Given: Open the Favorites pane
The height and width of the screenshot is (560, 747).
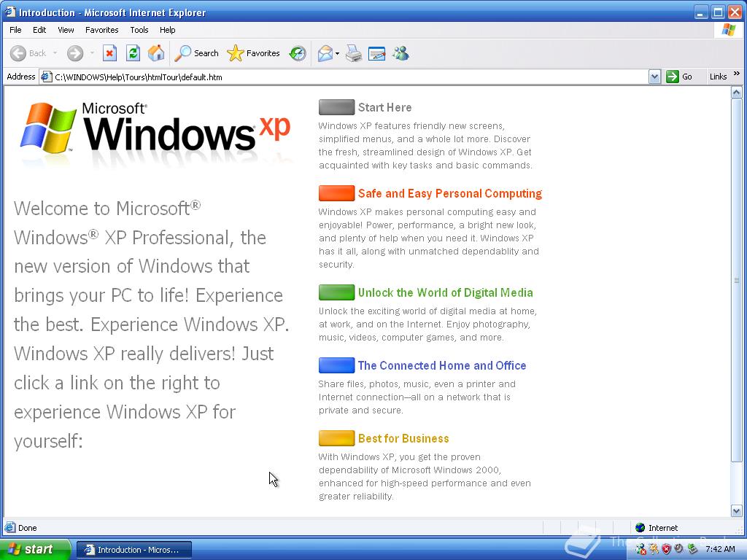Looking at the screenshot, I should point(253,53).
